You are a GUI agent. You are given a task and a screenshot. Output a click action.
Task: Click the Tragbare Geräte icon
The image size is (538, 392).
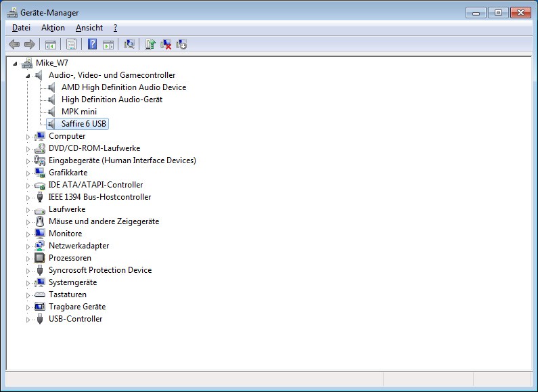tap(40, 307)
